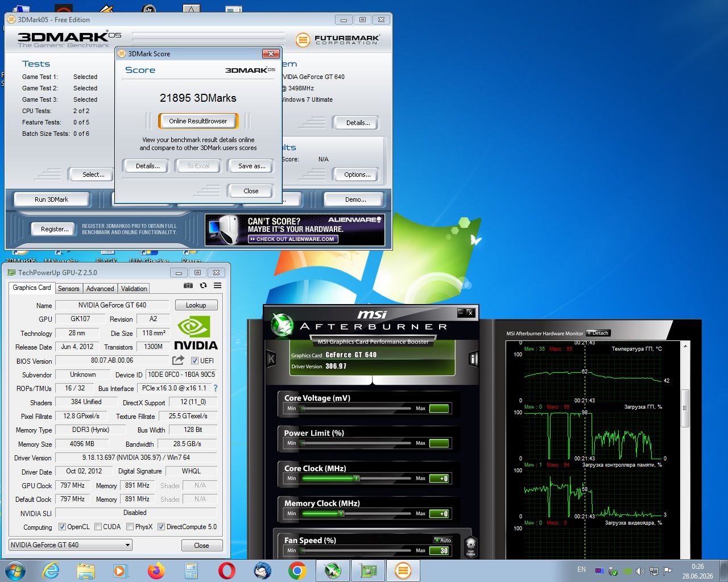
Task: Click the Alienware advertisement banner
Action: (295, 230)
